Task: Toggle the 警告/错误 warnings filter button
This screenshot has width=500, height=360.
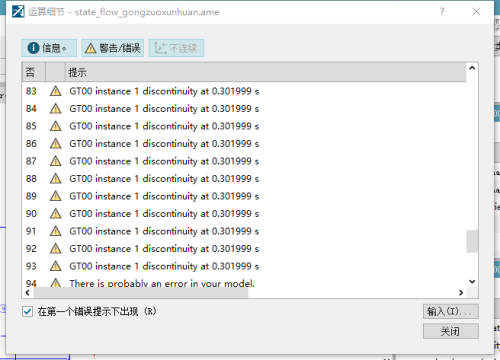Action: point(113,48)
